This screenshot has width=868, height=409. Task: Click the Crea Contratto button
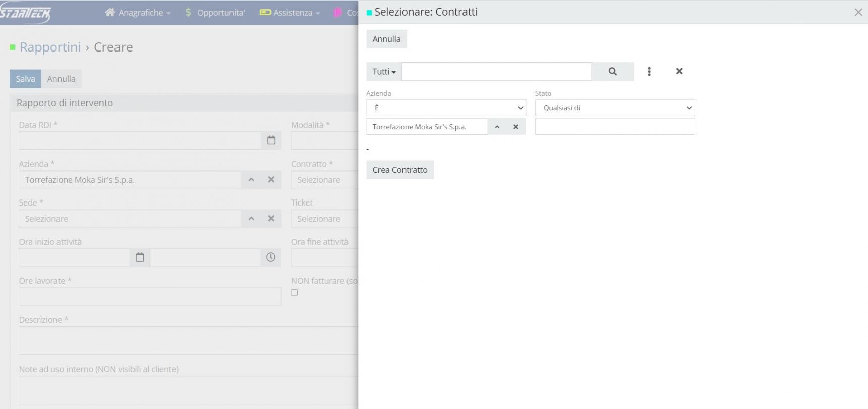[x=399, y=170]
